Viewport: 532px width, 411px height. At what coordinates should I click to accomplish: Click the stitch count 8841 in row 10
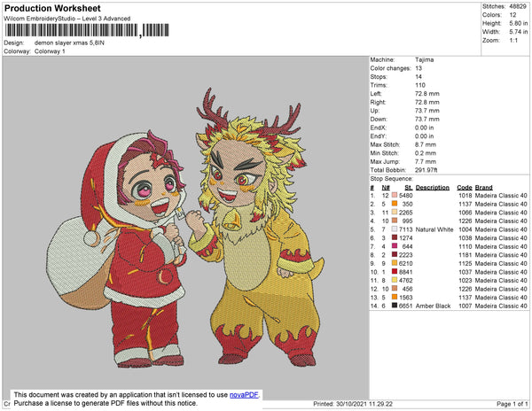(406, 272)
